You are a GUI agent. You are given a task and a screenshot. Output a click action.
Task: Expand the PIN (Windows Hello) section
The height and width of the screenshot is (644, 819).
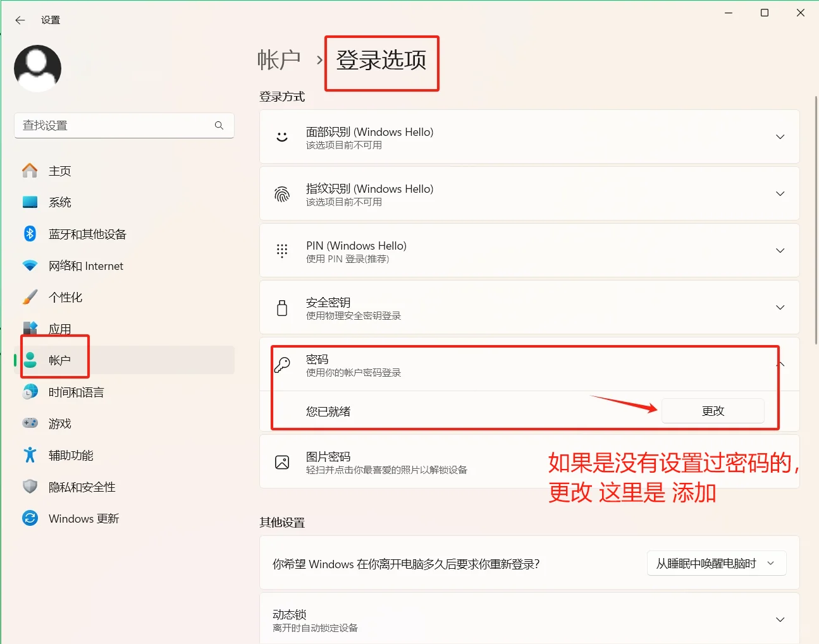[x=780, y=250]
